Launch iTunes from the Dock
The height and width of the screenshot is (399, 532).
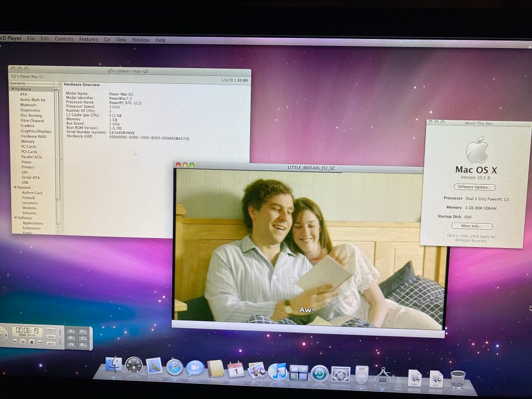[x=278, y=371]
